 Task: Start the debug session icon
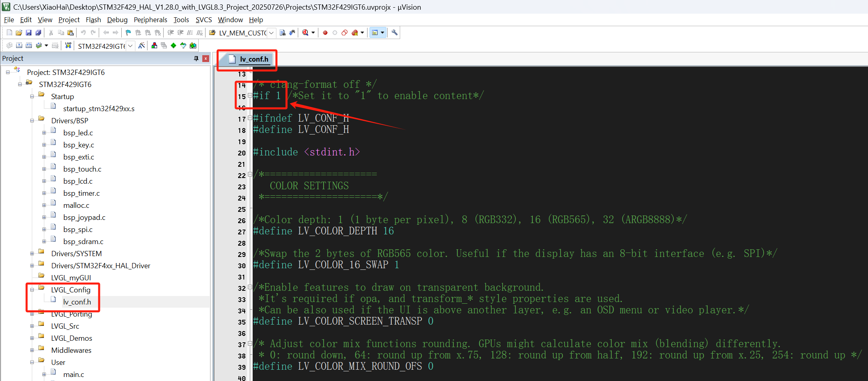click(x=305, y=33)
